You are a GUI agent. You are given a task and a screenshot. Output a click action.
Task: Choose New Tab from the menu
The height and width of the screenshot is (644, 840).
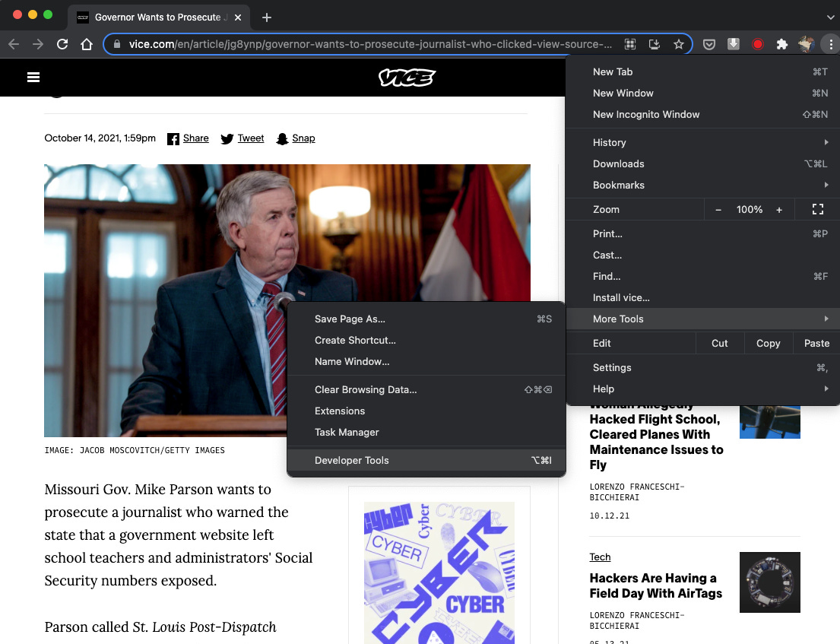[703, 71]
